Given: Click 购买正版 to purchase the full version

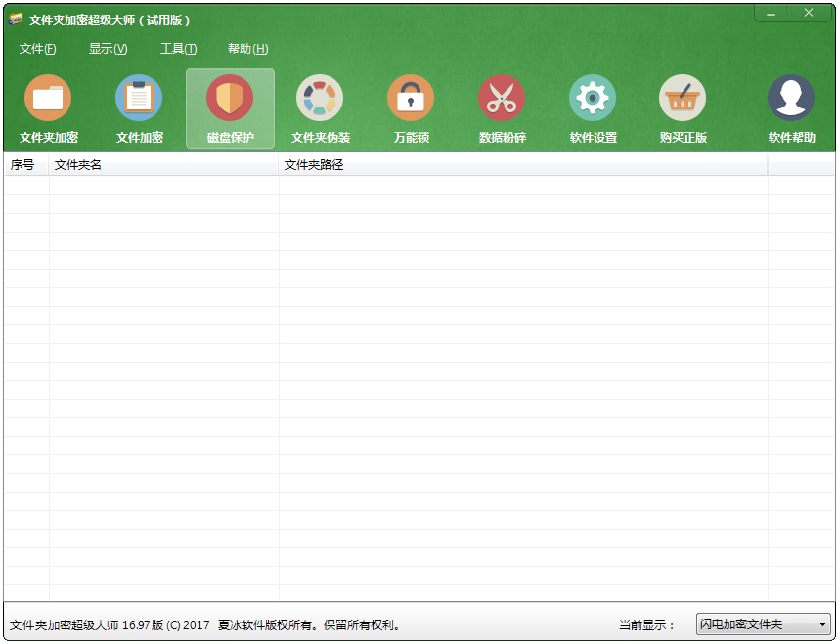Looking at the screenshot, I should coord(683,107).
